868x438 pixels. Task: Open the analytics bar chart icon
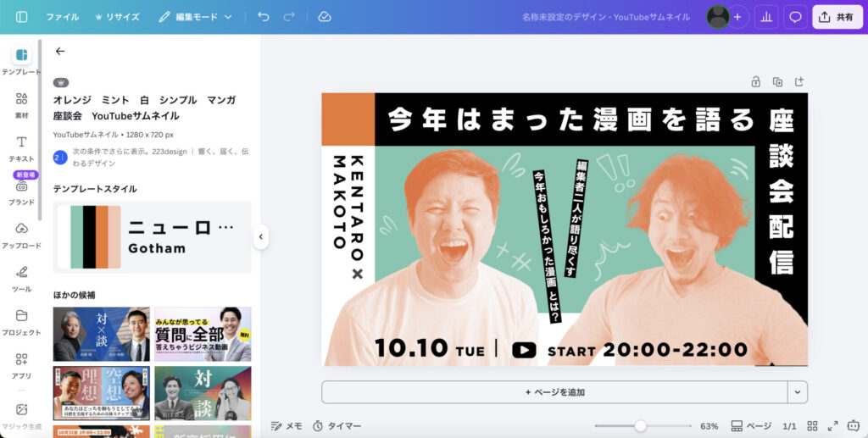coord(766,17)
